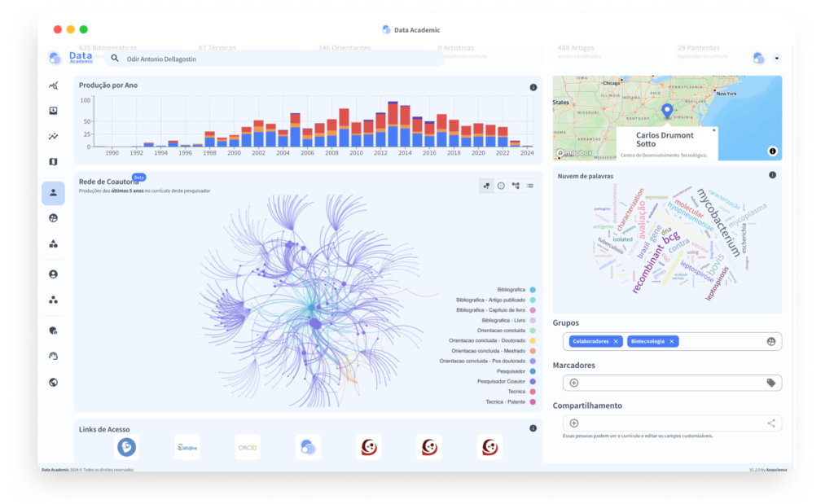Open the ORCID access link
Image resolution: width=834 pixels, height=504 pixels.
pos(248,447)
